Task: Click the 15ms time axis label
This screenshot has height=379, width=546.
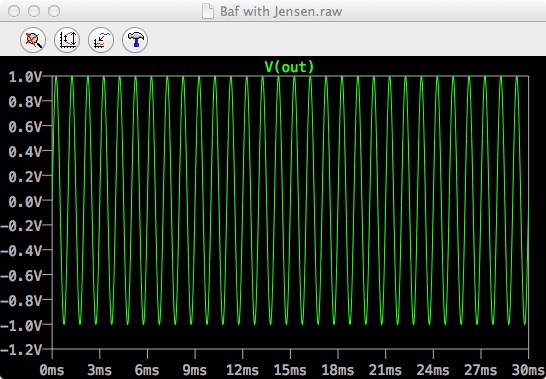Action: (290, 370)
